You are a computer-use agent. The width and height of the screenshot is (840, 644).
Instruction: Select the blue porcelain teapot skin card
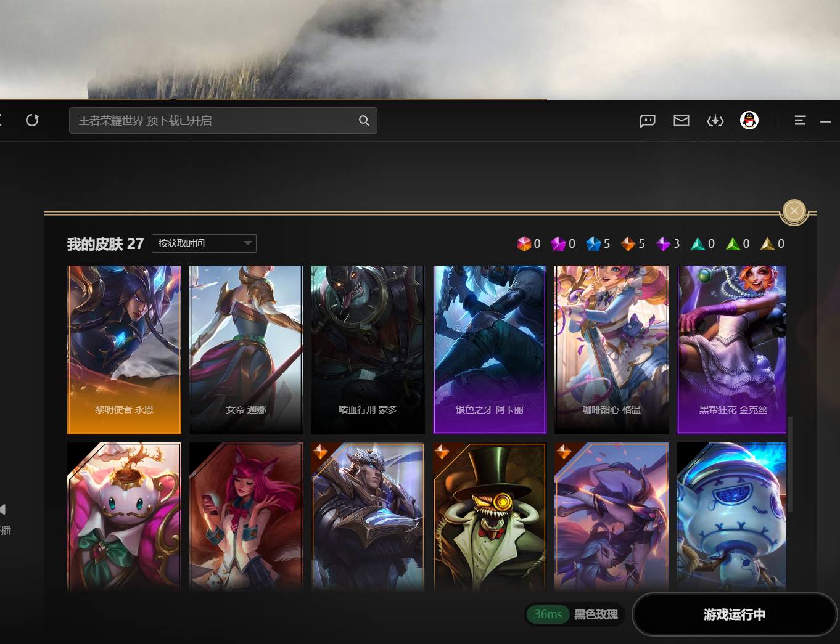732,517
